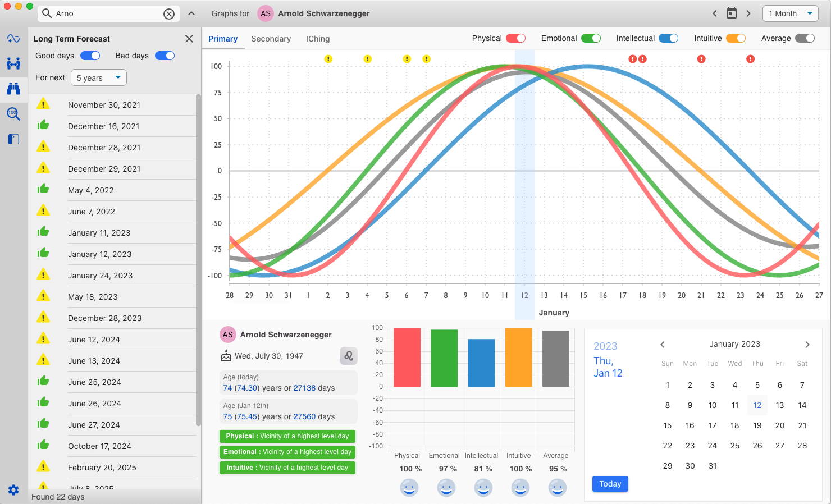Click the yellow warning marker above day 2
831x504 pixels.
[x=328, y=59]
